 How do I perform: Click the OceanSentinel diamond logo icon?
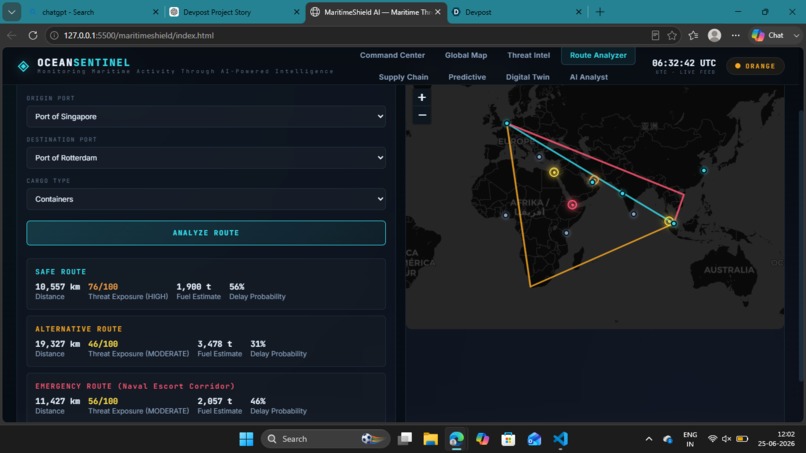[23, 66]
